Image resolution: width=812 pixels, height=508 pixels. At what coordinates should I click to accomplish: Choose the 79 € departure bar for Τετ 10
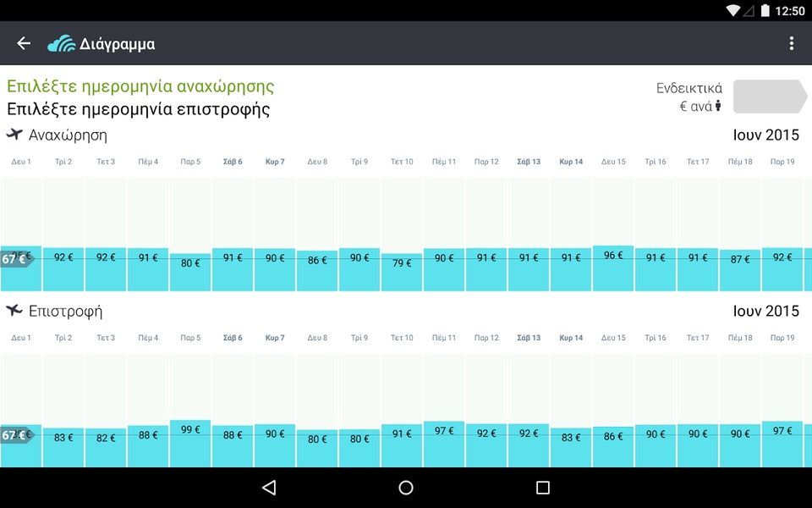pos(402,272)
